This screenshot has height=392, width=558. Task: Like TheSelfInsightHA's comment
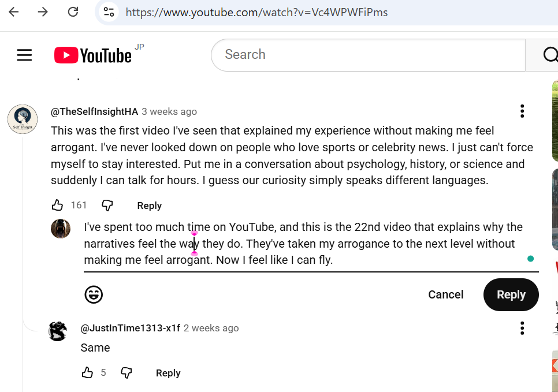coord(57,206)
